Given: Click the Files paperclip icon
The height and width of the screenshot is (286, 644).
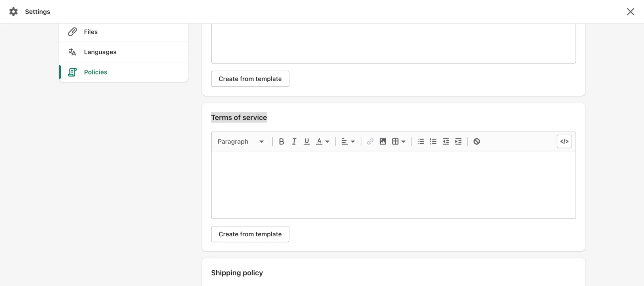Looking at the screenshot, I should 72,32.
